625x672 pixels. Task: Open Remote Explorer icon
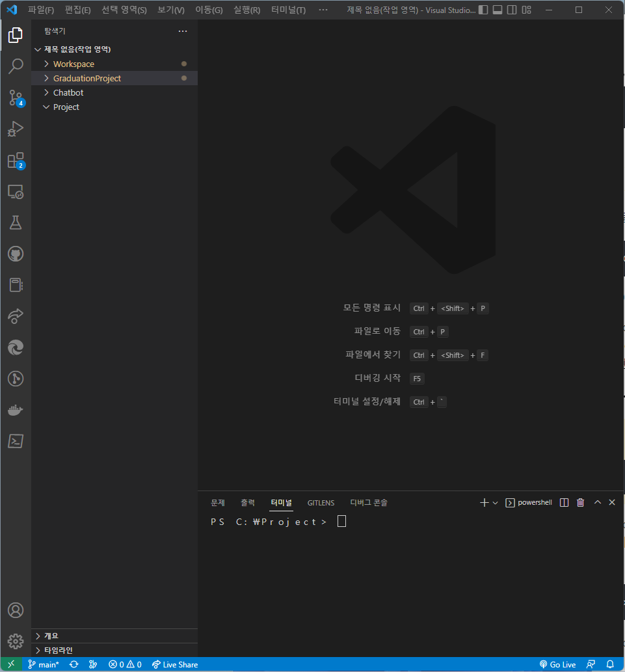(16, 191)
